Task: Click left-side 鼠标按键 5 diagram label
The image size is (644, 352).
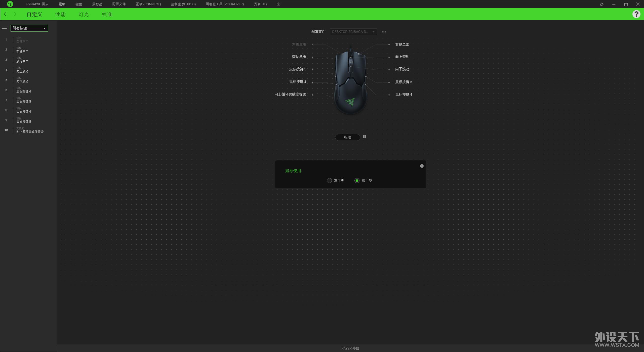Action: pos(298,69)
